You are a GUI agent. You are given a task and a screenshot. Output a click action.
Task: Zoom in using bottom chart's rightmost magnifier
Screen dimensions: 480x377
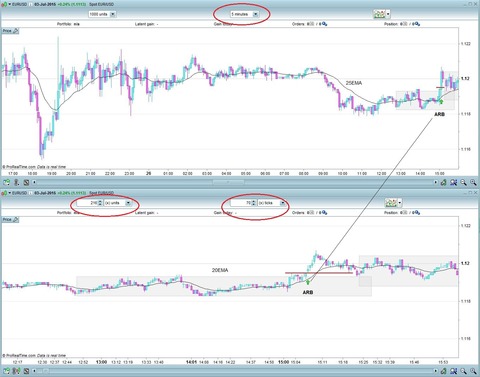point(473,371)
